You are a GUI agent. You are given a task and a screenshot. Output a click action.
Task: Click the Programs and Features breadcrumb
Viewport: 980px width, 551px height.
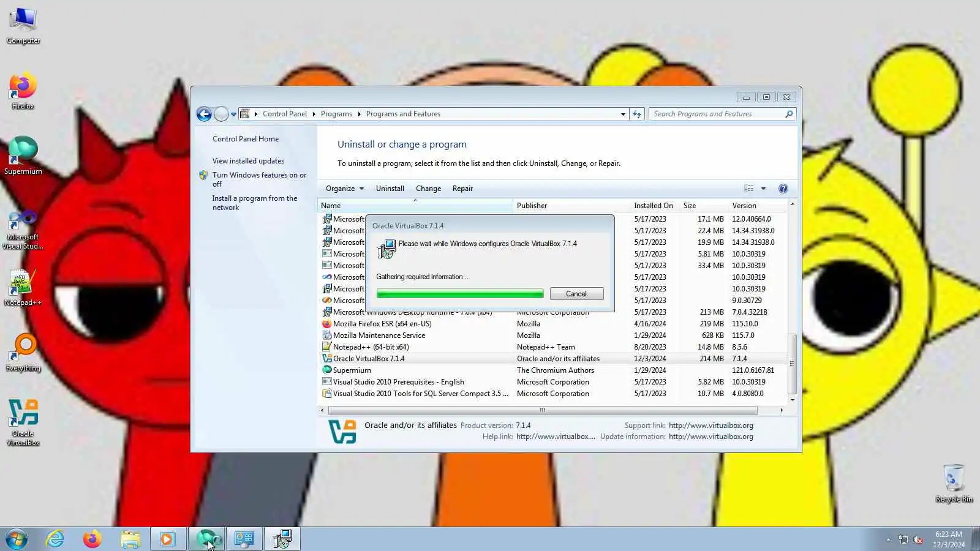(403, 114)
